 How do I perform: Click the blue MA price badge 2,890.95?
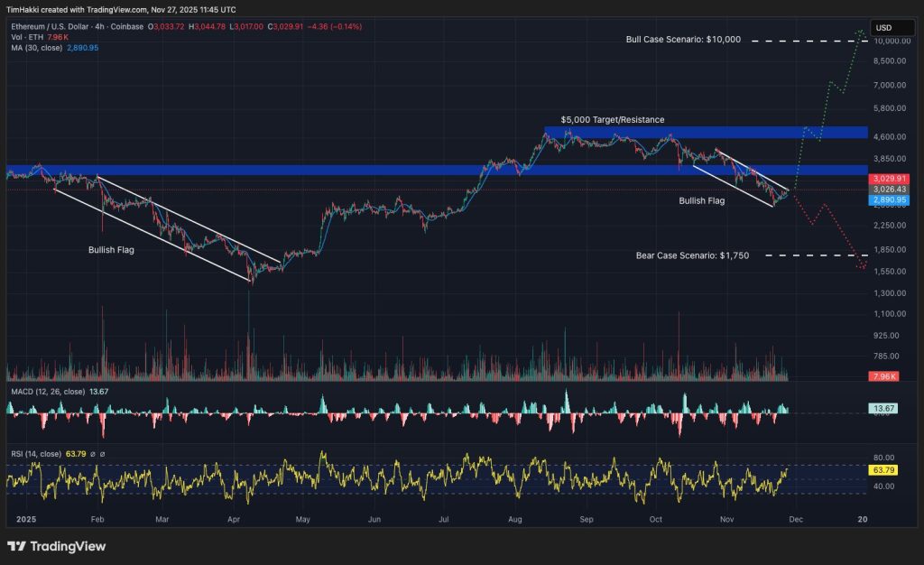click(x=888, y=201)
